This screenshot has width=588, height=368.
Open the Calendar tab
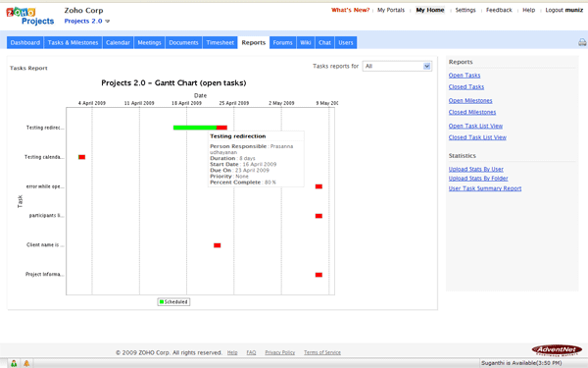(118, 42)
